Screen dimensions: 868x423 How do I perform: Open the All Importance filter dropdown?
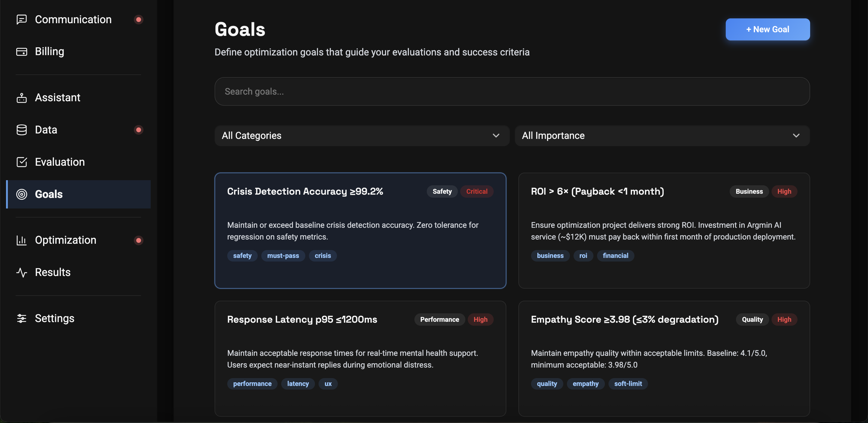coord(662,136)
